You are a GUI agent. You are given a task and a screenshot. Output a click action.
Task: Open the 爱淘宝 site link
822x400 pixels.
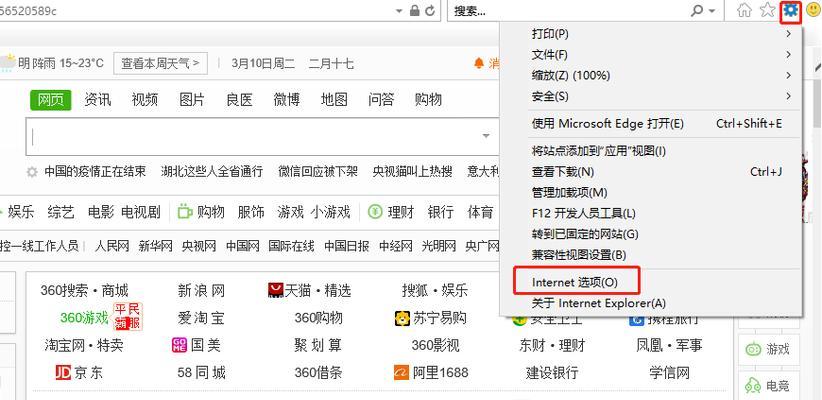pos(201,318)
